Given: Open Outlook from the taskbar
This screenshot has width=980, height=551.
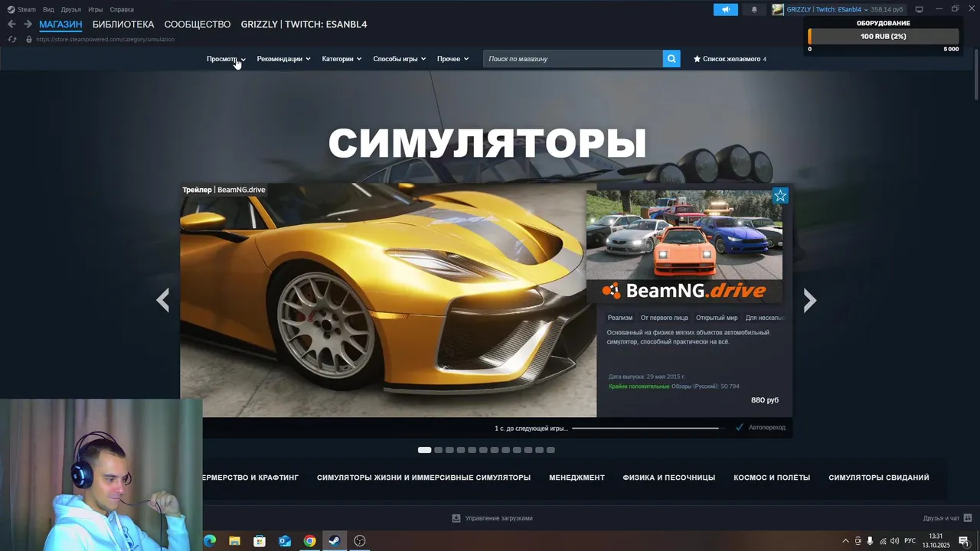Looking at the screenshot, I should coord(285,541).
